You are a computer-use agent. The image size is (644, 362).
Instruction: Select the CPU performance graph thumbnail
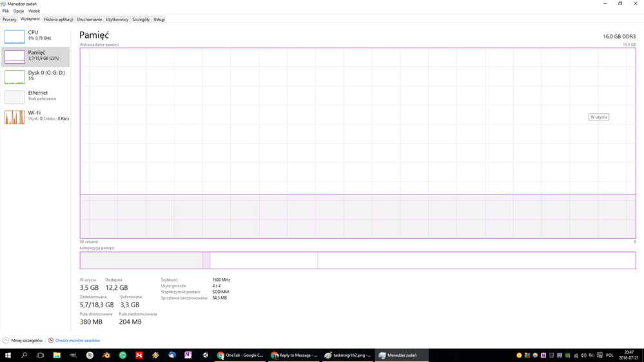[x=15, y=36]
